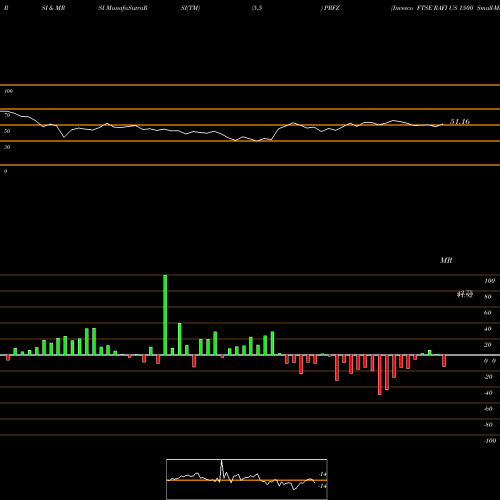
Task: Click the MR axis label -40
Action: (488, 393)
